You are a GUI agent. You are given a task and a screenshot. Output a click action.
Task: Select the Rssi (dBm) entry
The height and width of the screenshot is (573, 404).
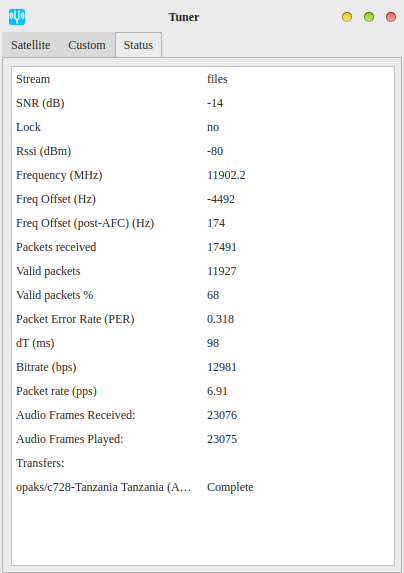tap(203, 151)
